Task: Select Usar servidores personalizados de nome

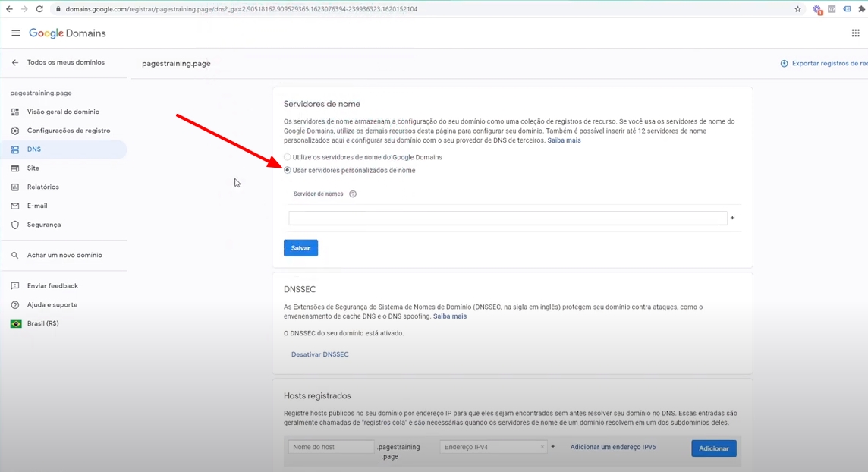Action: pos(288,171)
